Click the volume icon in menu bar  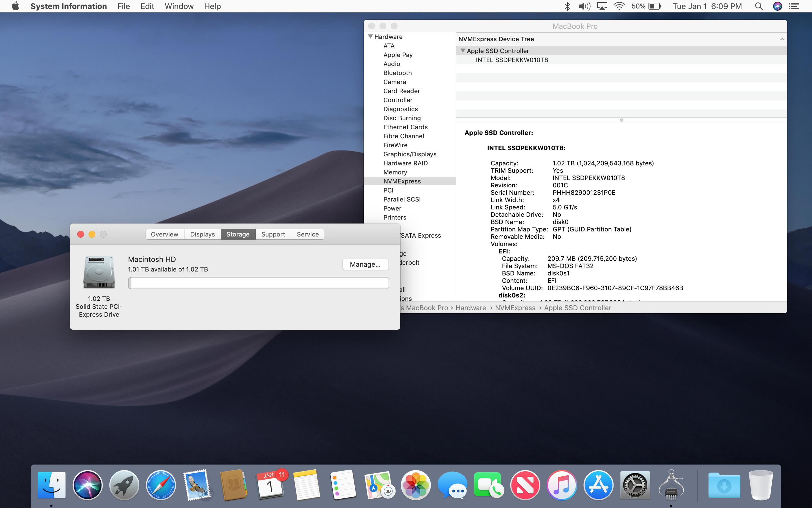[584, 6]
